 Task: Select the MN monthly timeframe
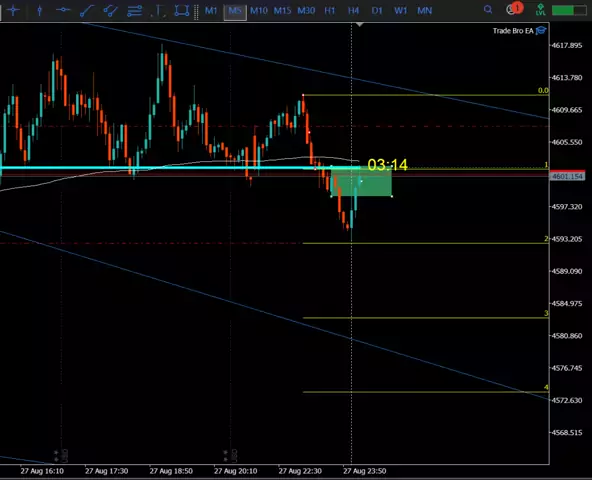[x=424, y=11]
